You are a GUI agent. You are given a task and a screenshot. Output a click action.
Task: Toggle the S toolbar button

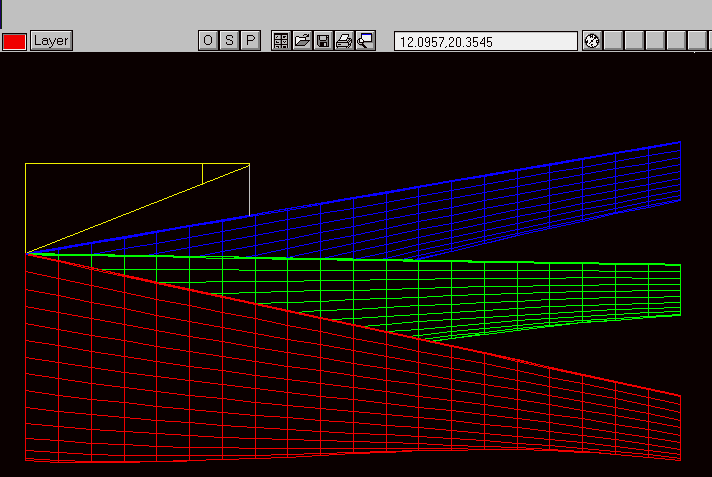229,41
